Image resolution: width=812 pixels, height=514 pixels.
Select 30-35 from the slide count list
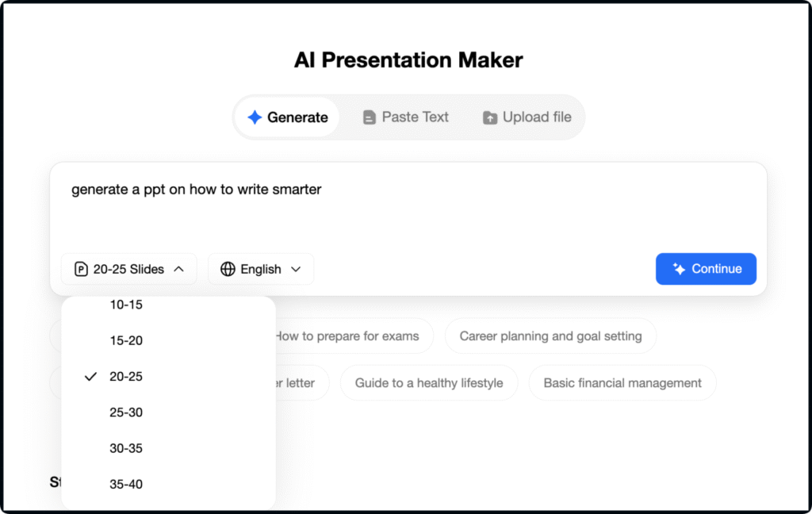pyautogui.click(x=126, y=448)
